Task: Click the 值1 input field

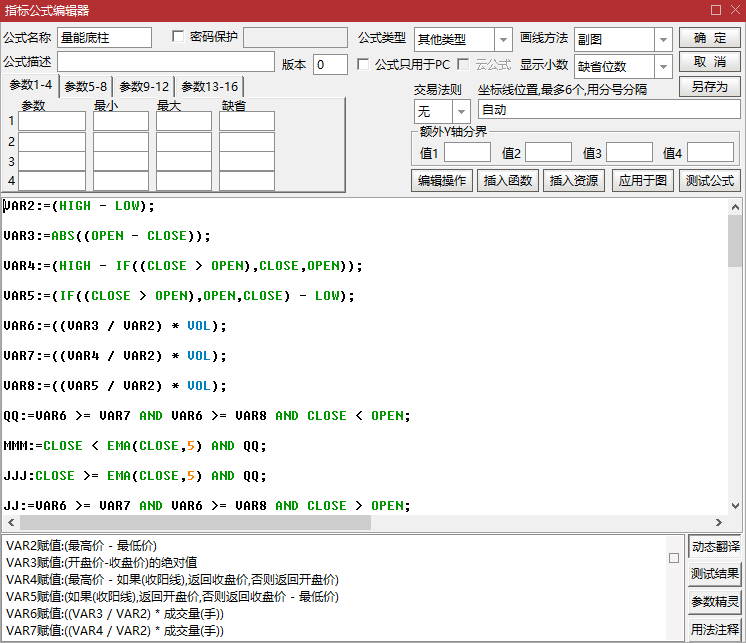Action: pos(467,153)
